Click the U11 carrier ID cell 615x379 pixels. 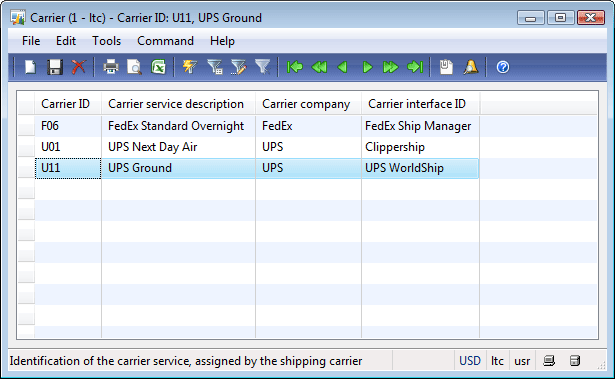click(x=67, y=168)
